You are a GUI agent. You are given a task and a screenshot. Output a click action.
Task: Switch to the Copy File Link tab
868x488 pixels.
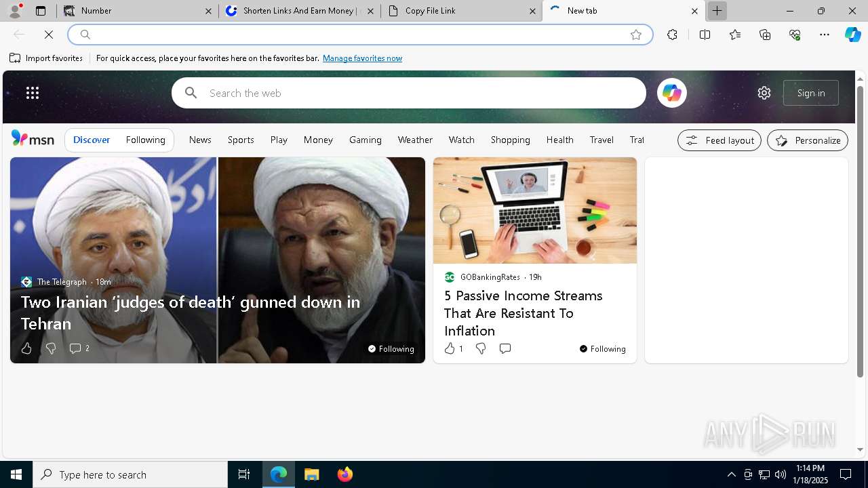click(462, 11)
